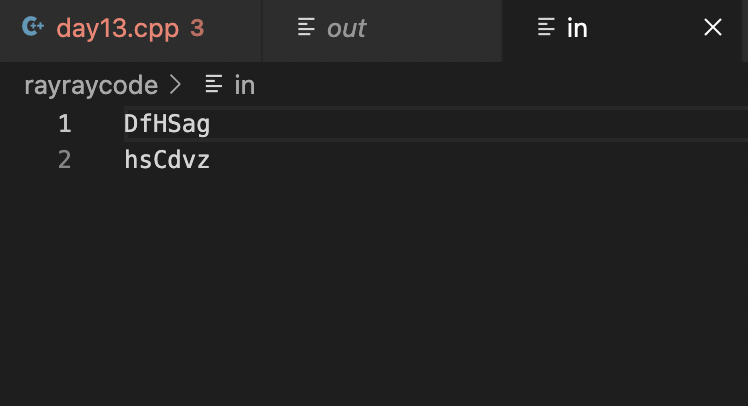Click line number 1 in gutter
Image resolution: width=748 pixels, height=406 pixels.
click(x=65, y=124)
